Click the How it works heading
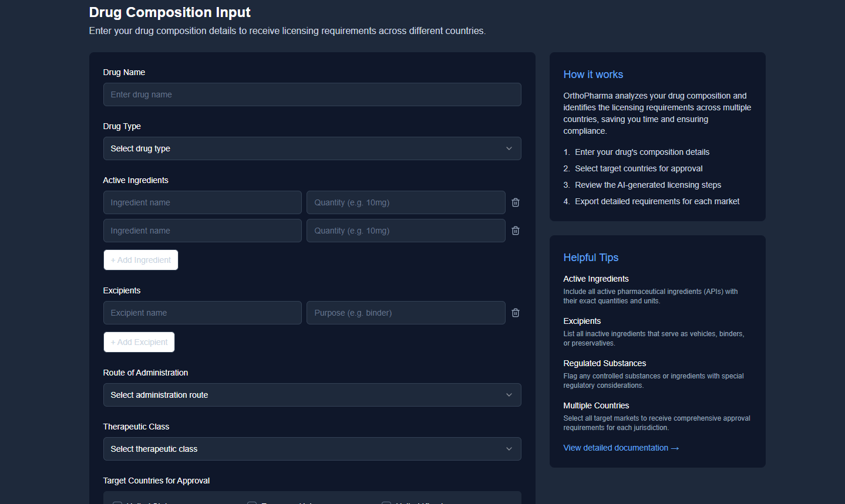 tap(593, 75)
